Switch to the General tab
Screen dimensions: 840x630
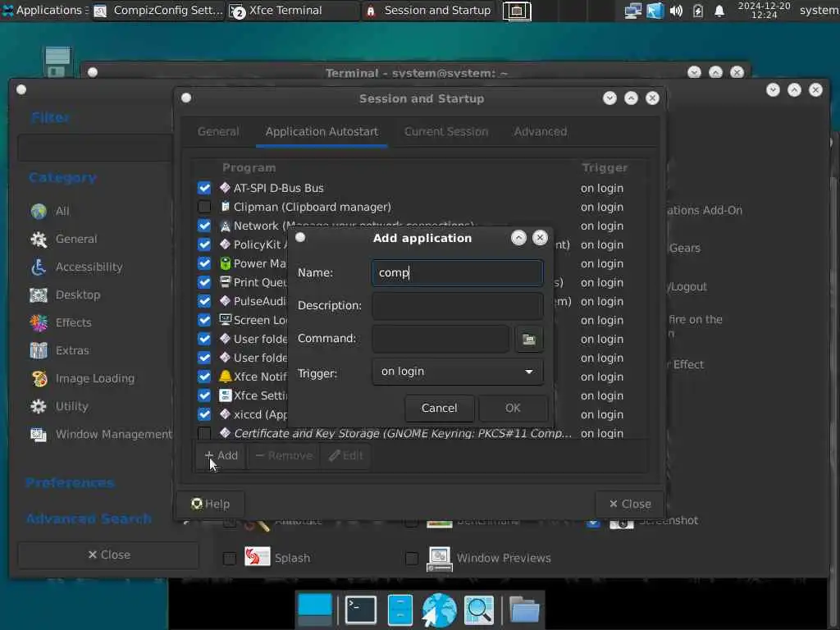click(x=218, y=132)
